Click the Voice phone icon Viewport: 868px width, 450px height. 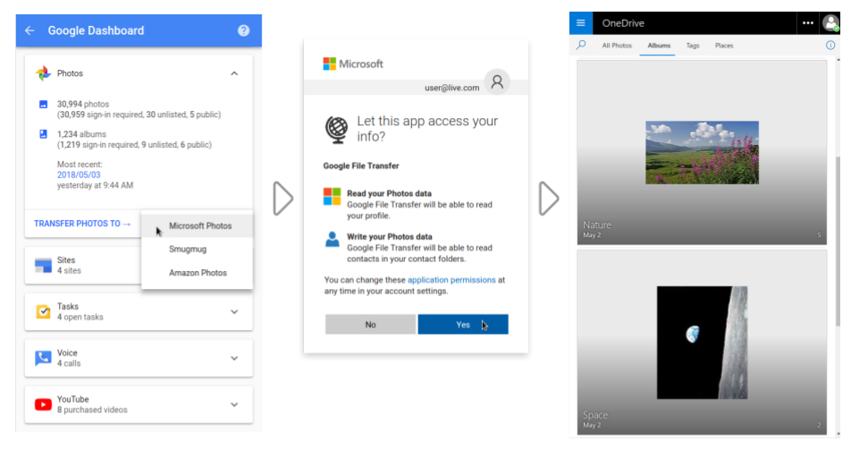pyautogui.click(x=43, y=358)
